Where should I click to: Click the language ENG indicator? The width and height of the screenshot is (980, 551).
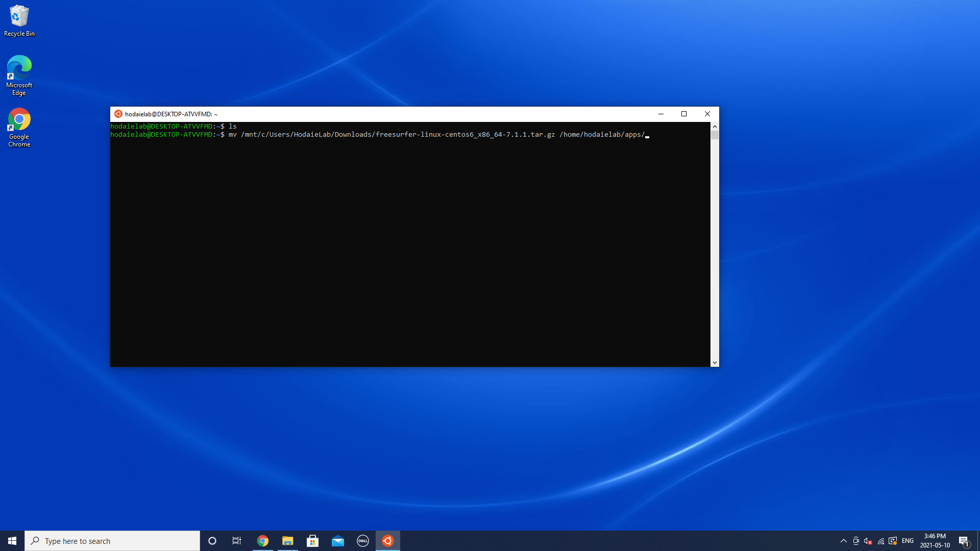click(908, 540)
